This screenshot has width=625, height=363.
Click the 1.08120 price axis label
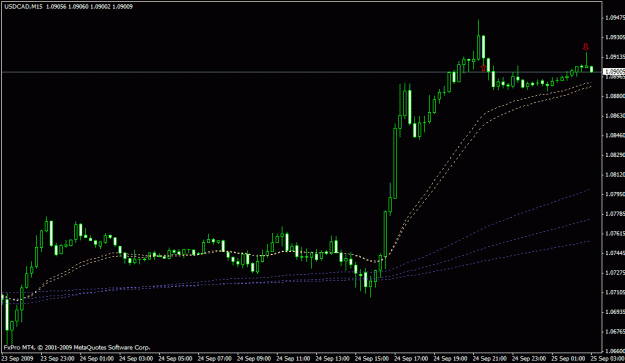click(615, 175)
